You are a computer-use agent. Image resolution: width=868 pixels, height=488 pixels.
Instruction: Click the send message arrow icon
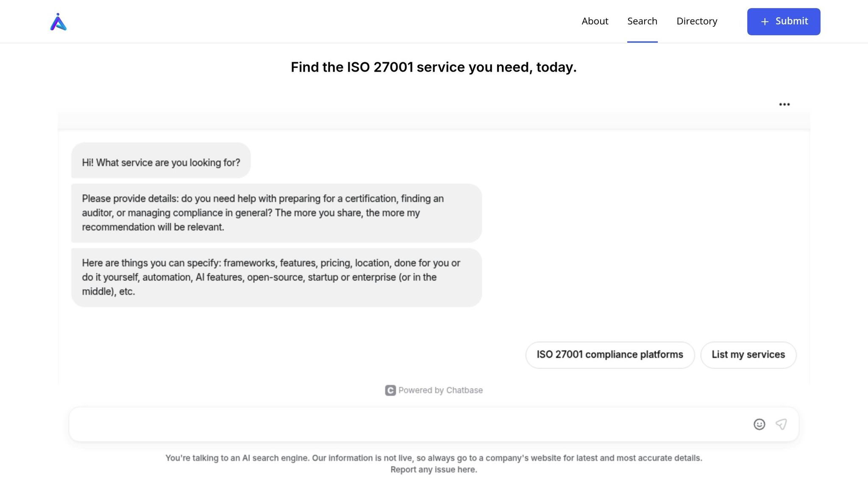781,424
